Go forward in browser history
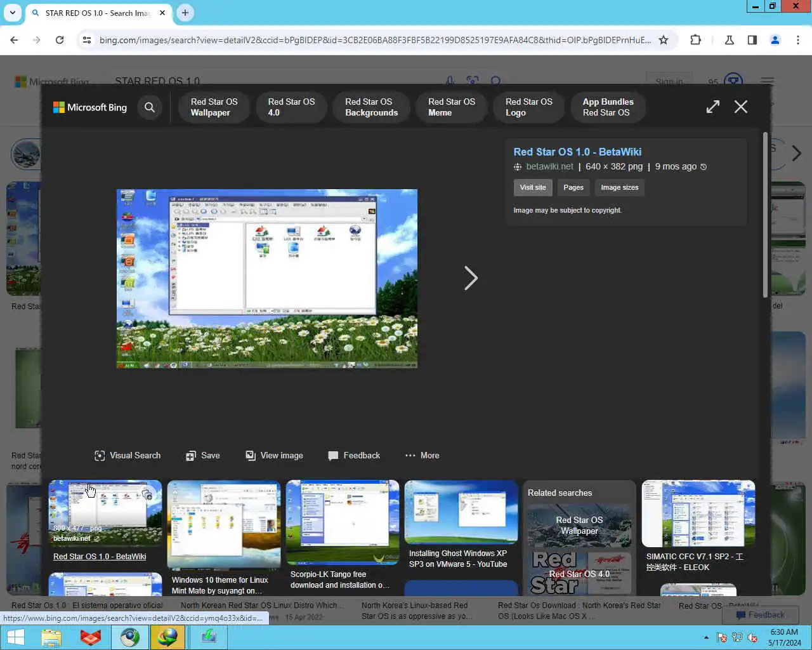812x650 pixels. 37,40
